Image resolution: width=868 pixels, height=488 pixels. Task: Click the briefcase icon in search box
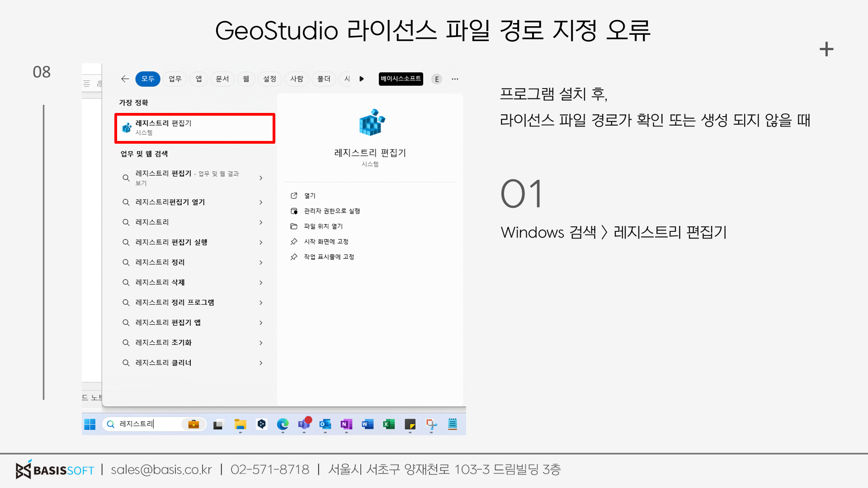pos(193,424)
